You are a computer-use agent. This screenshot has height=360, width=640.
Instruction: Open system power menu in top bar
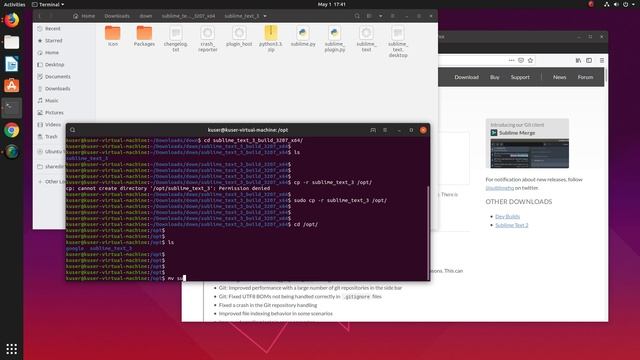pyautogui.click(x=625, y=4)
